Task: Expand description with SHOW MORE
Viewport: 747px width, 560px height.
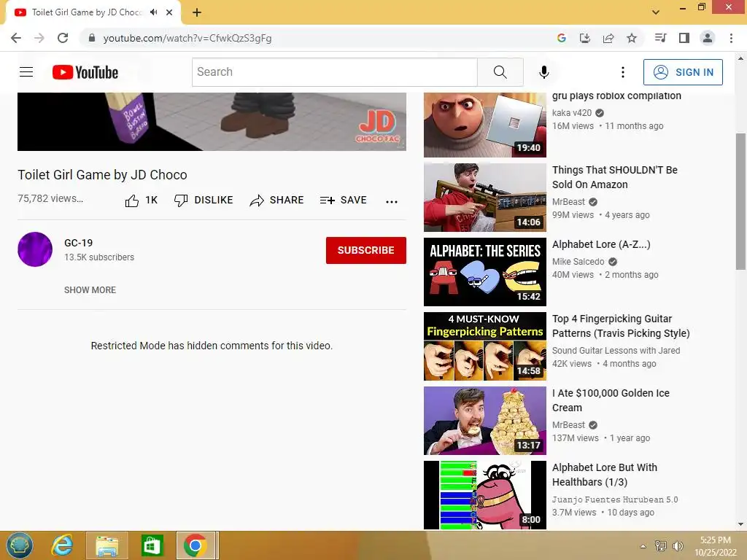Action: tap(90, 290)
